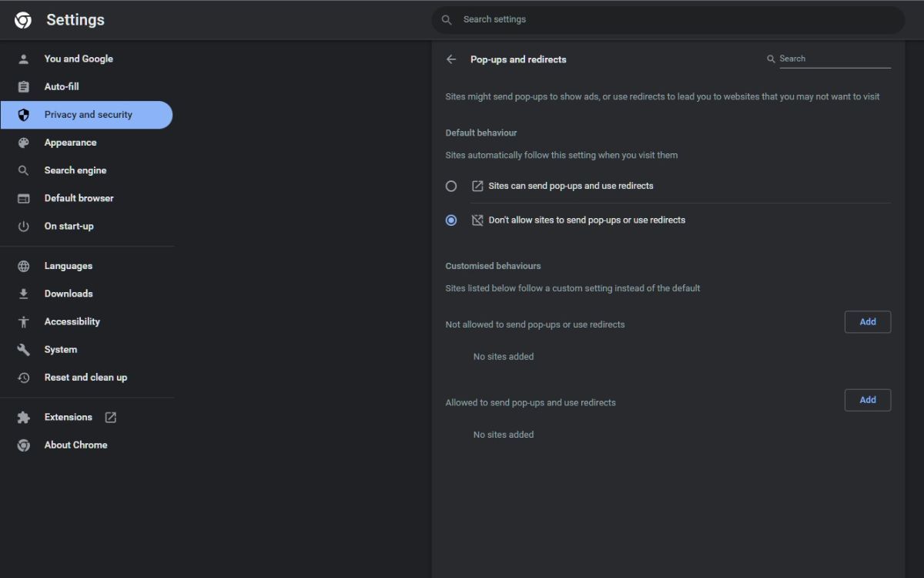Click the back arrow on Pop-ups and redirects
The image size is (924, 578).
(450, 59)
